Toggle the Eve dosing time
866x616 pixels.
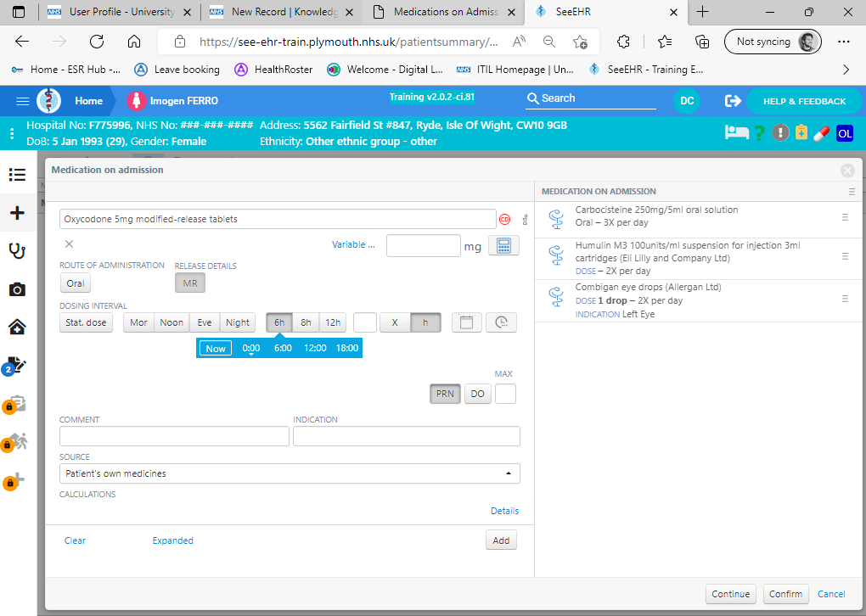(205, 322)
